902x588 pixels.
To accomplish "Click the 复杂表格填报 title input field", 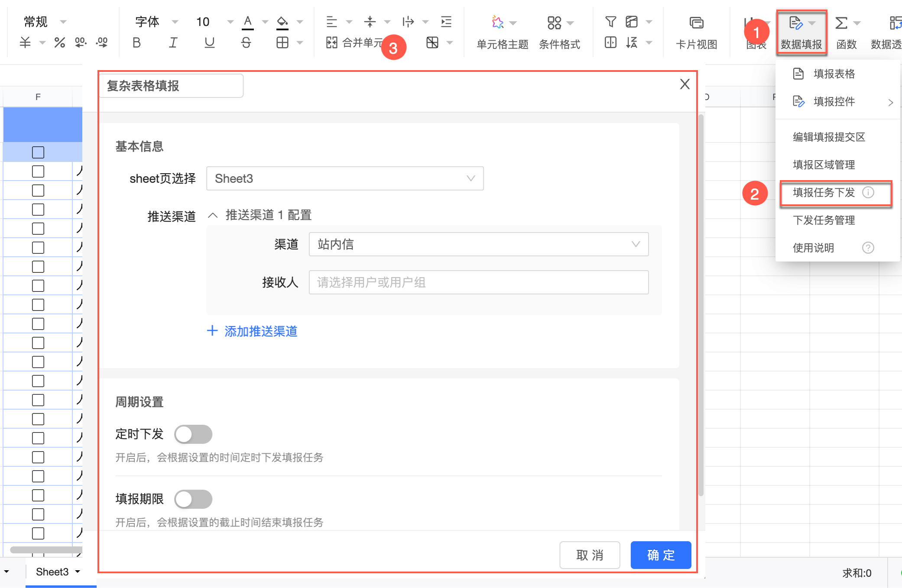I will 171,86.
